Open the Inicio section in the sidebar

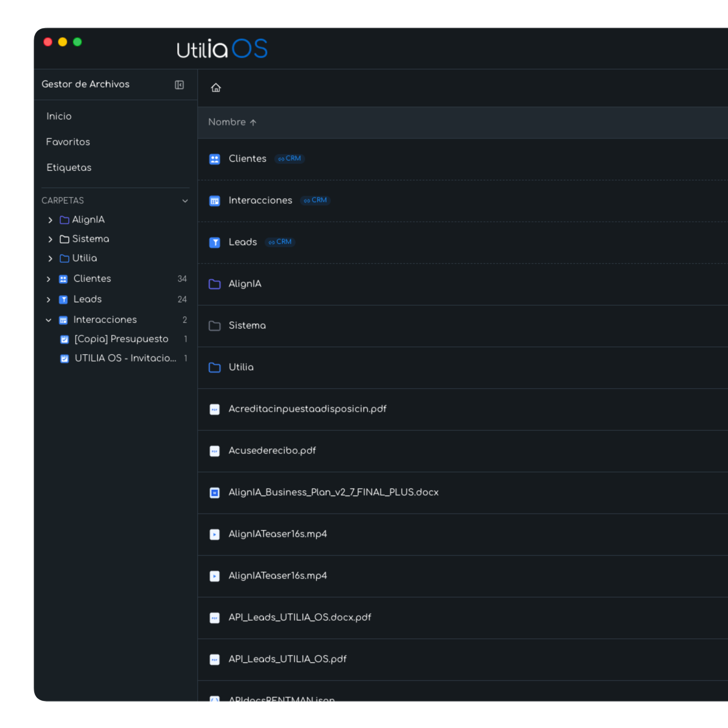point(59,116)
